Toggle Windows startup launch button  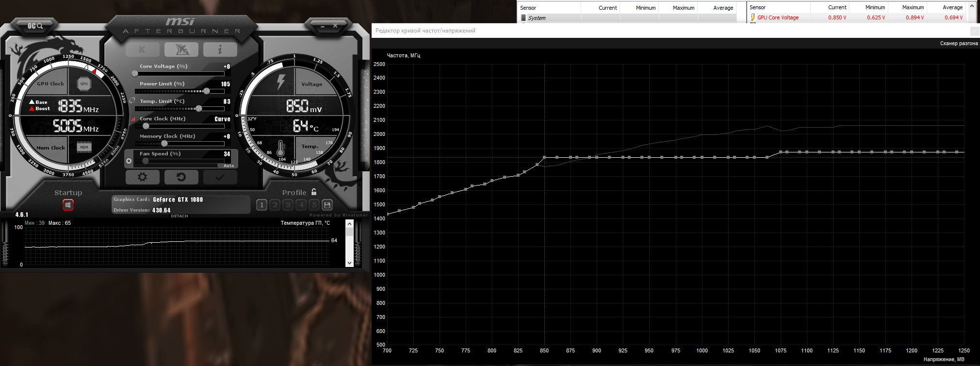(68, 205)
